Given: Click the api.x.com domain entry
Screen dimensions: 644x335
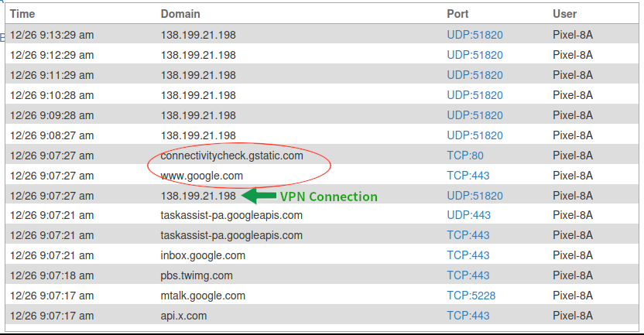Looking at the screenshot, I should [183, 316].
